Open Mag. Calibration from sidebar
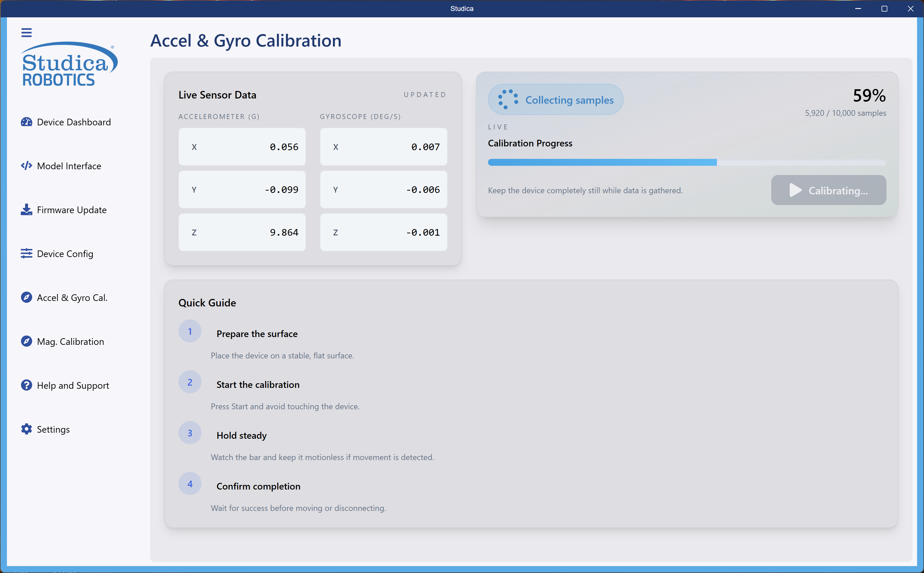This screenshot has width=924, height=573. pyautogui.click(x=70, y=341)
